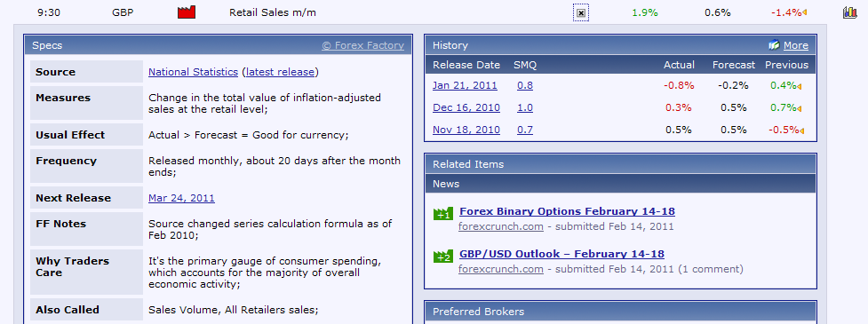Open GBP/USD Outlook February 14-18 article
The height and width of the screenshot is (324, 868).
click(x=561, y=254)
